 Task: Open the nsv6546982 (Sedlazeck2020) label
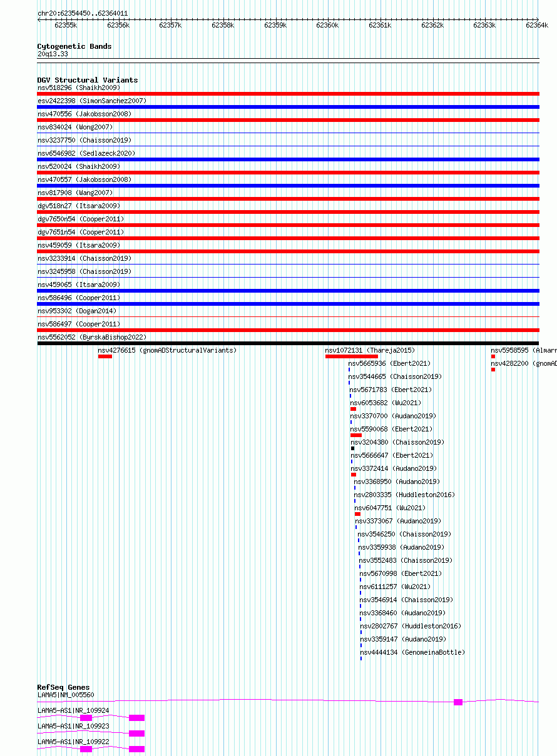(x=86, y=153)
